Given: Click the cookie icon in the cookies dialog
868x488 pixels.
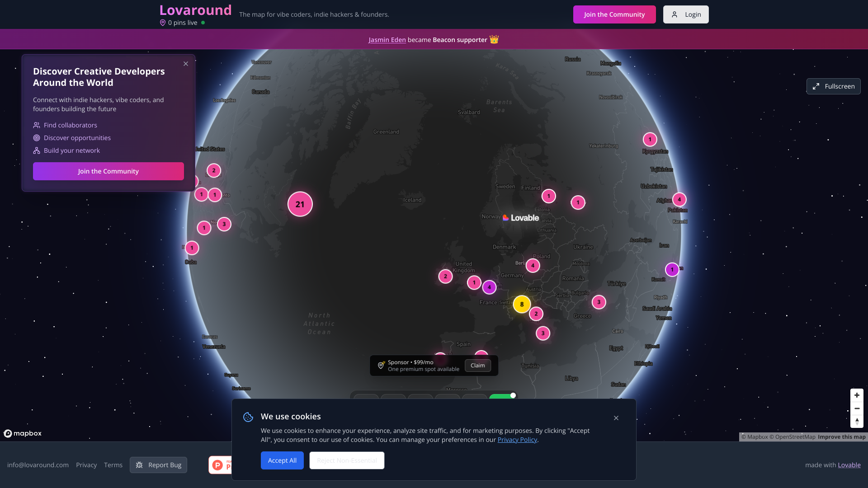Looking at the screenshot, I should 248,417.
